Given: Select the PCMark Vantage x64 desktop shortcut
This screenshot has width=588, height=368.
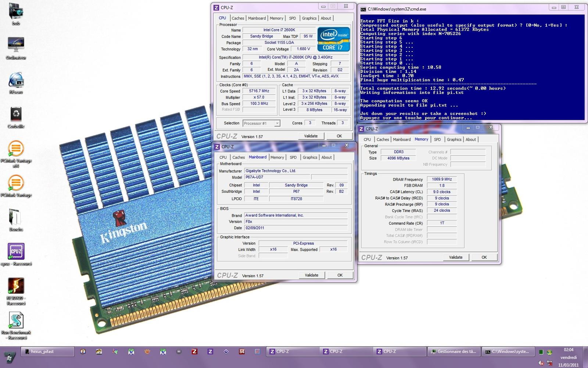Looking at the screenshot, I should [16, 154].
